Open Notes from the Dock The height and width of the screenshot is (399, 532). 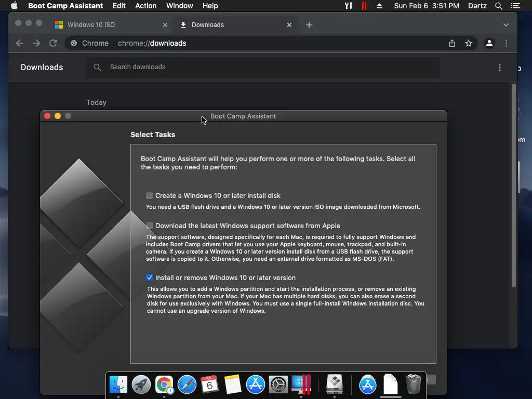232,384
